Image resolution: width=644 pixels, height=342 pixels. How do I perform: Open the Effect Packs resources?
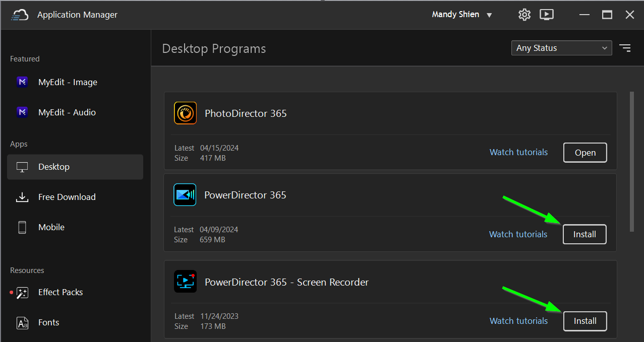[x=61, y=292]
